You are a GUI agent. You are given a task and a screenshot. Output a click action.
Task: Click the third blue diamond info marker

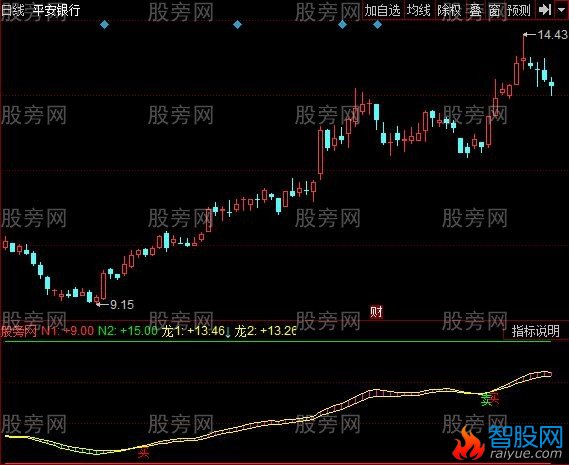point(342,25)
